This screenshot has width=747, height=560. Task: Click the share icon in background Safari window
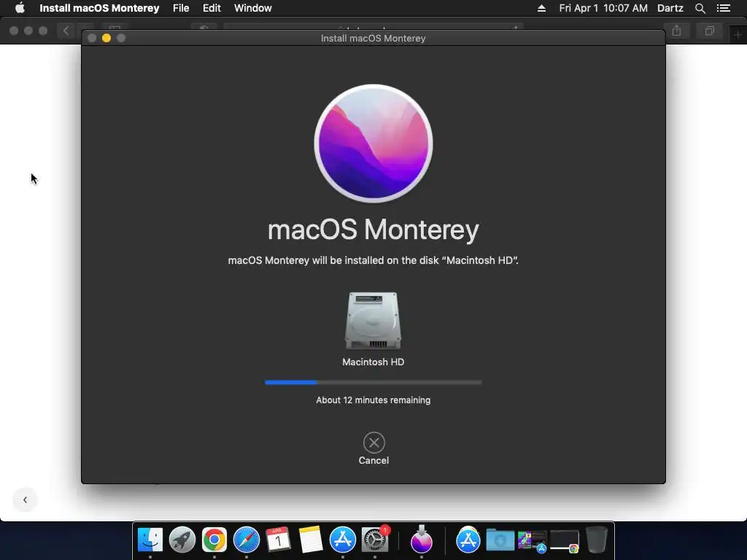[x=676, y=31]
